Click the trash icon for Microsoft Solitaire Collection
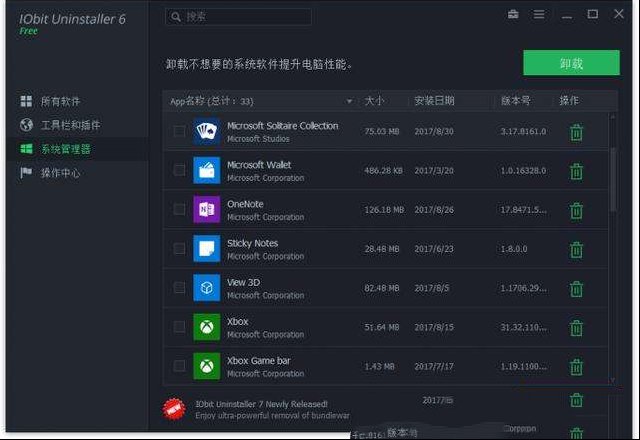This screenshot has width=640, height=440. point(576,132)
